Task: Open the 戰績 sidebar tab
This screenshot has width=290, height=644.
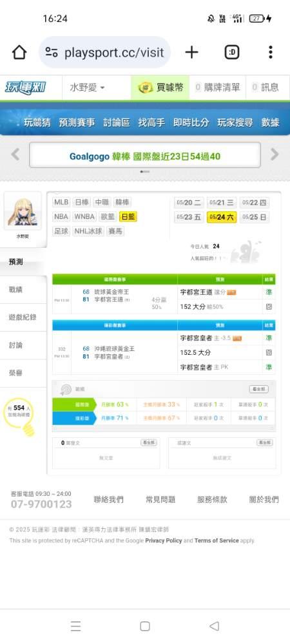Action: click(15, 290)
